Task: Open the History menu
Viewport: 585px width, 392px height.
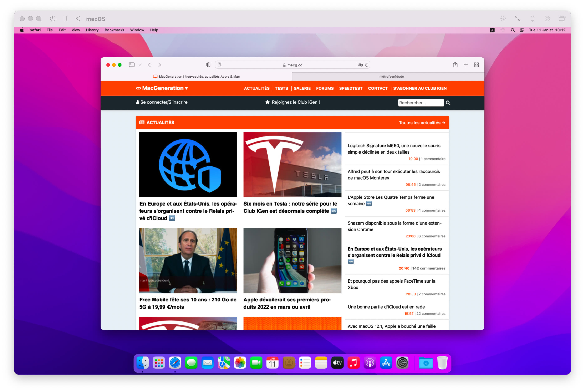Action: point(92,30)
